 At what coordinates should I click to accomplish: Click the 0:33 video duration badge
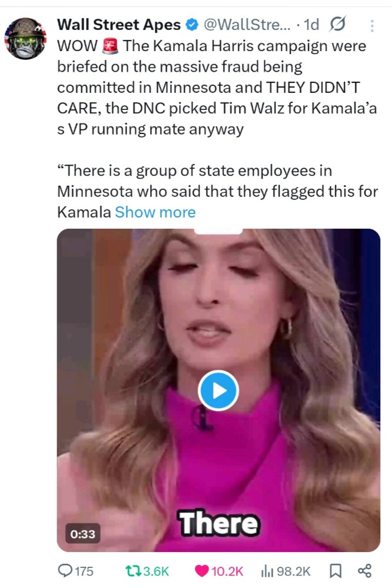pyautogui.click(x=82, y=533)
